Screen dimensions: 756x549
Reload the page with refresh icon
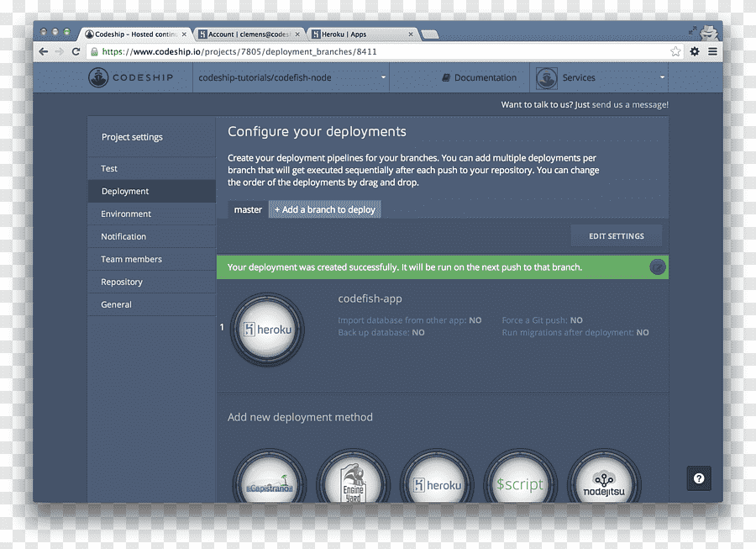point(76,51)
